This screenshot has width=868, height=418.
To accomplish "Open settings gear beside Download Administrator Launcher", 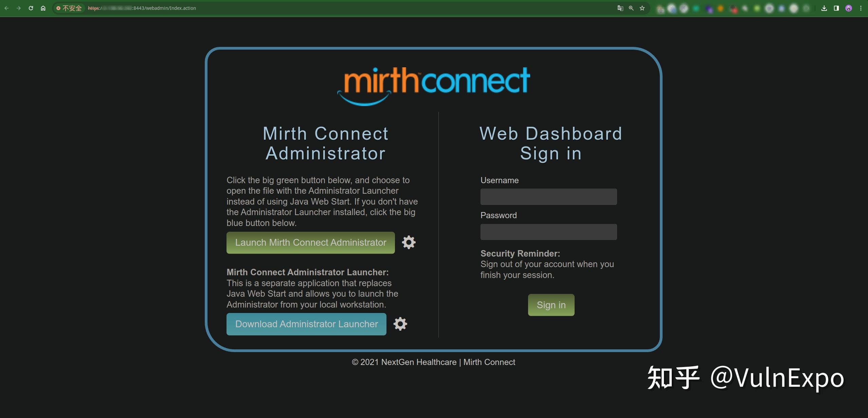I will point(400,324).
